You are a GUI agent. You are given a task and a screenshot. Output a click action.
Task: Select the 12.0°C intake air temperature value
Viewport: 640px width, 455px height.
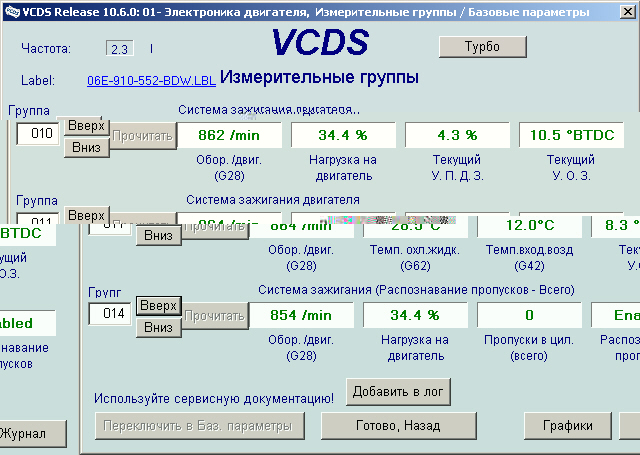coord(529,225)
